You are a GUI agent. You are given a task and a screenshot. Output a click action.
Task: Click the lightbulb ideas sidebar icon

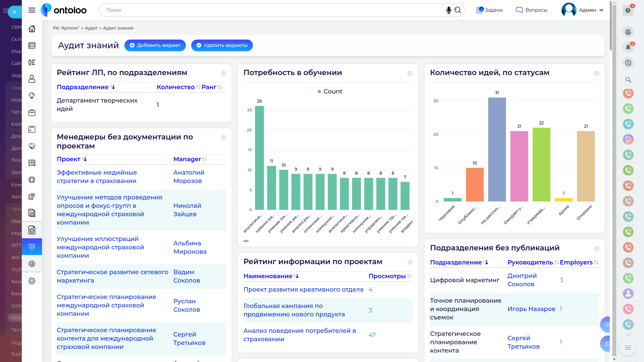pyautogui.click(x=32, y=96)
